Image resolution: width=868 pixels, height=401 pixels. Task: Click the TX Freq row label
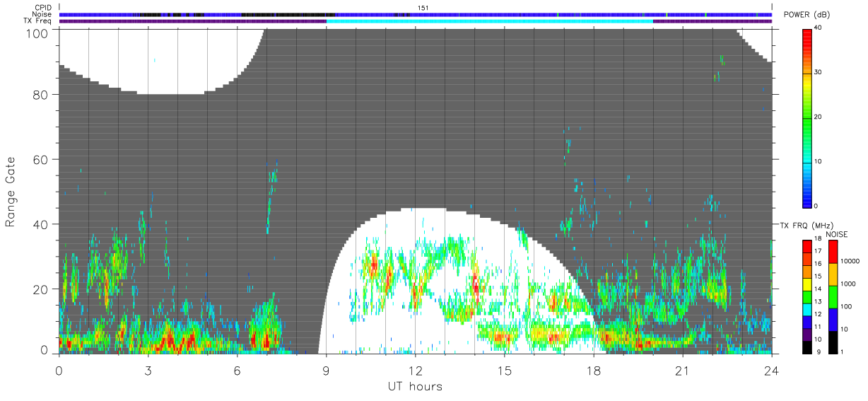tap(37, 21)
